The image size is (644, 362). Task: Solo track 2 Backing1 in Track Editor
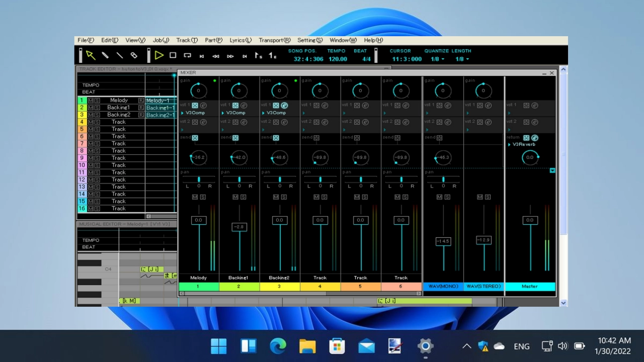[x=97, y=108]
